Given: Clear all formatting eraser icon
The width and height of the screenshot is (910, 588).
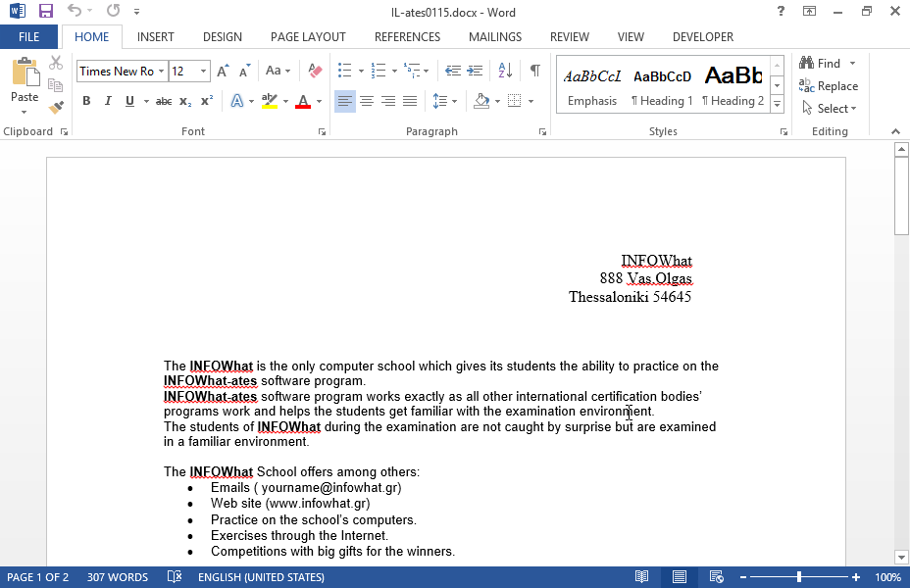Looking at the screenshot, I should click(315, 71).
